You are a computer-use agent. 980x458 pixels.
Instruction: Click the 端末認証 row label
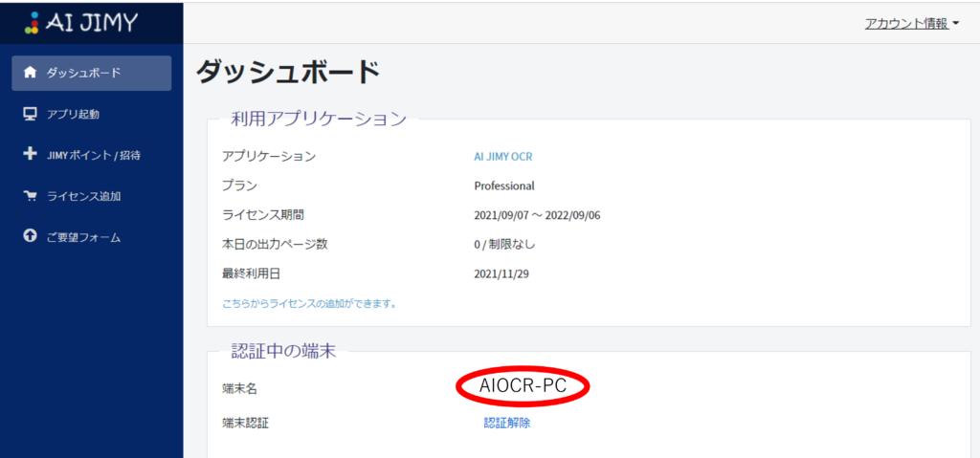[246, 423]
